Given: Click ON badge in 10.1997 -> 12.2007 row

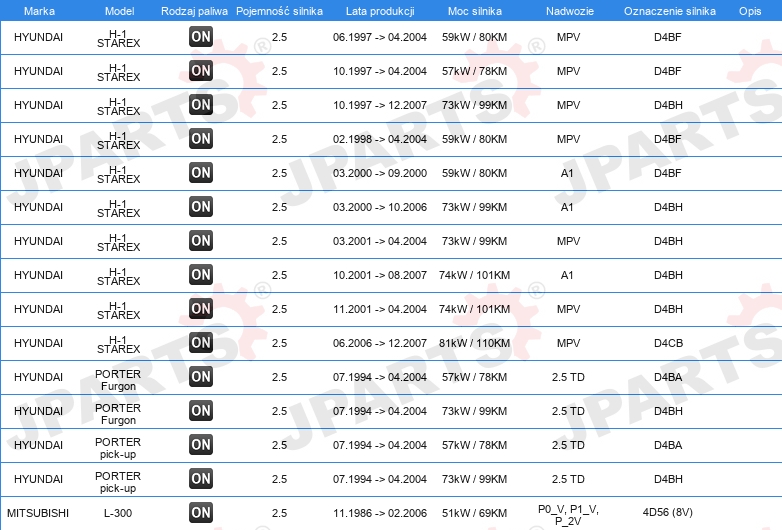Looking at the screenshot, I should pyautogui.click(x=201, y=104).
